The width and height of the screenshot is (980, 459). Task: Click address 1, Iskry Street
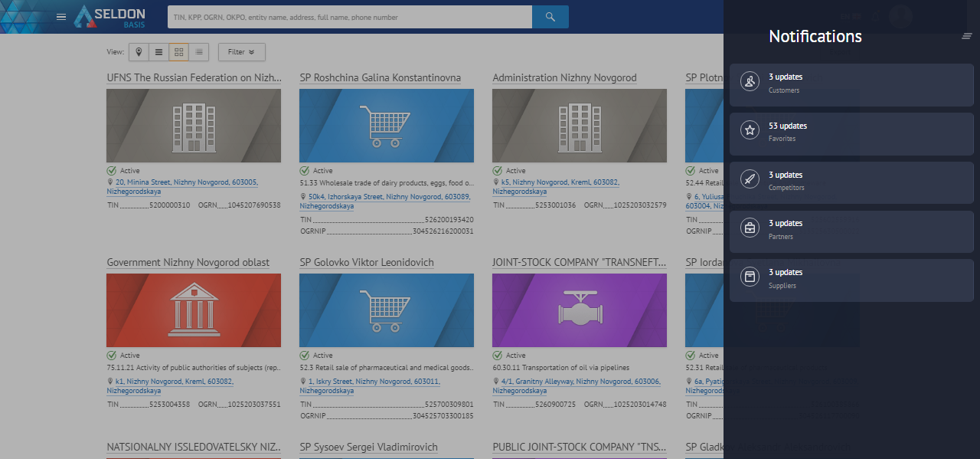tap(370, 386)
